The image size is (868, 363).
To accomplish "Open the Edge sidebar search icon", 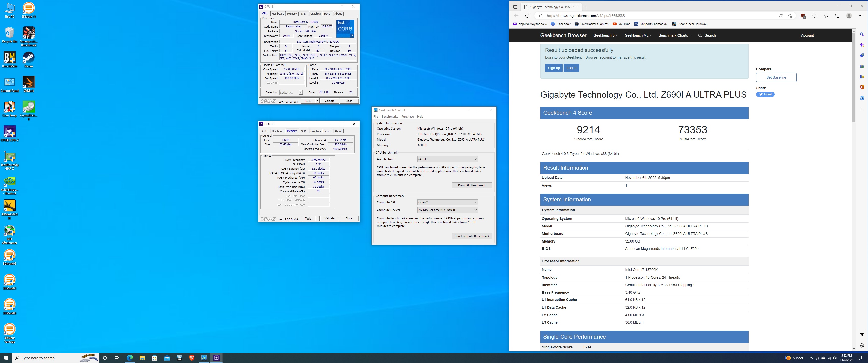I will click(862, 34).
